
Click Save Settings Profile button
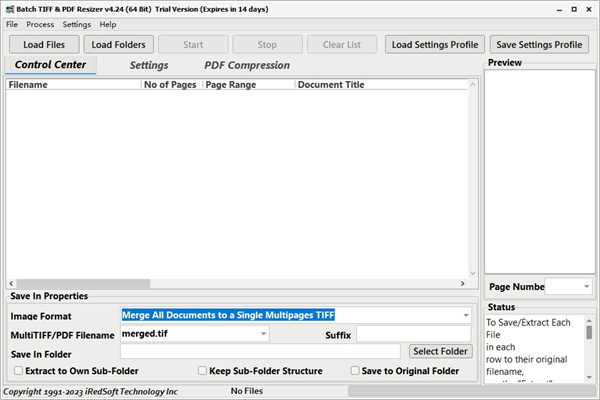pyautogui.click(x=539, y=44)
